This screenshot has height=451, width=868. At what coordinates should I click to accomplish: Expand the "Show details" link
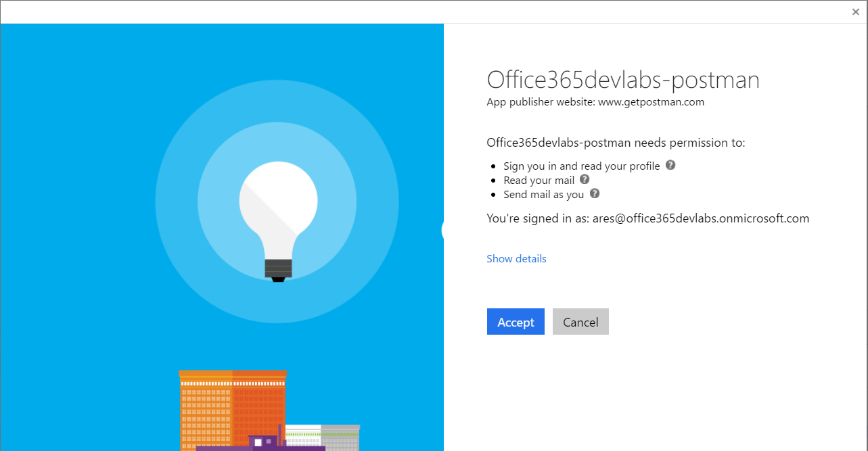point(516,258)
